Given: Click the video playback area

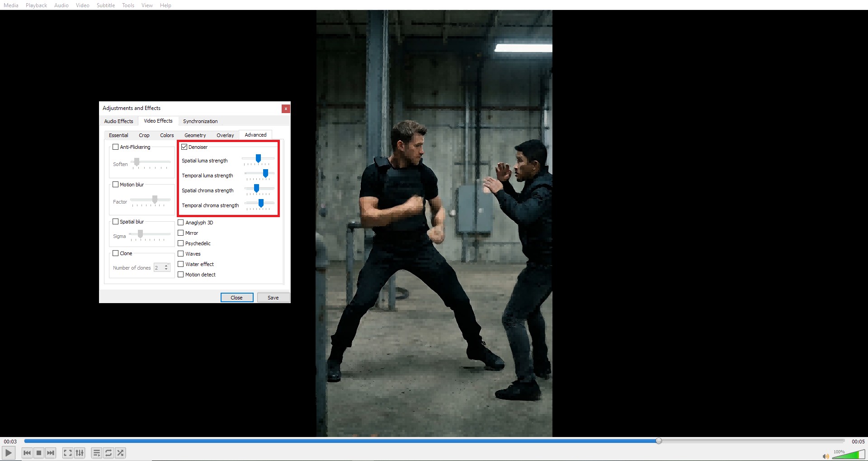Looking at the screenshot, I should click(x=434, y=223).
